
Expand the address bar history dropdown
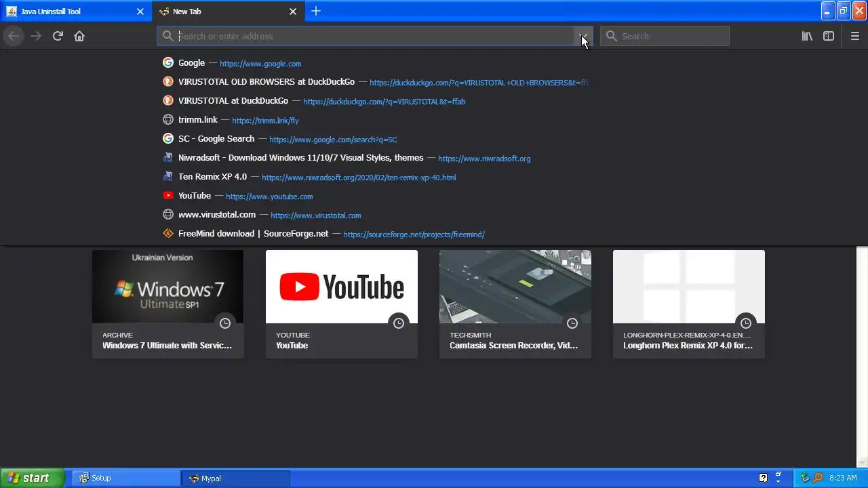point(583,36)
